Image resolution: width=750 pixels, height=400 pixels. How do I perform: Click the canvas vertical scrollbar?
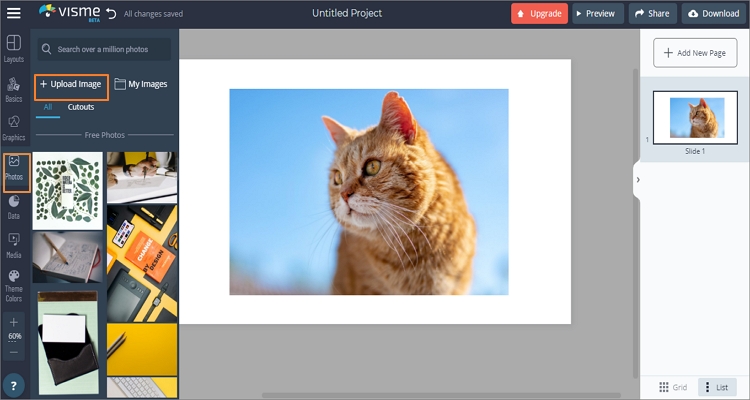point(636,223)
